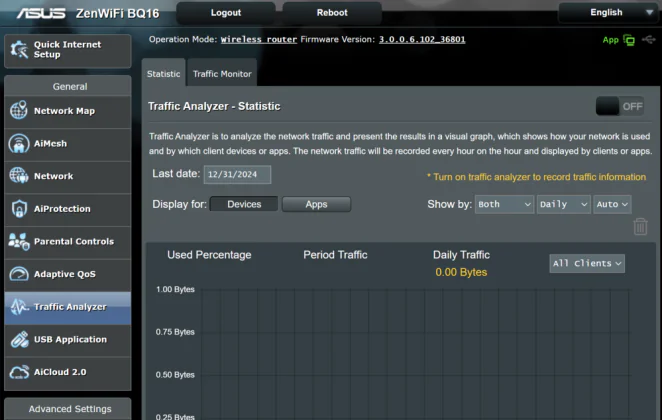Open the All Clients dropdown
The width and height of the screenshot is (662, 420).
tap(587, 263)
